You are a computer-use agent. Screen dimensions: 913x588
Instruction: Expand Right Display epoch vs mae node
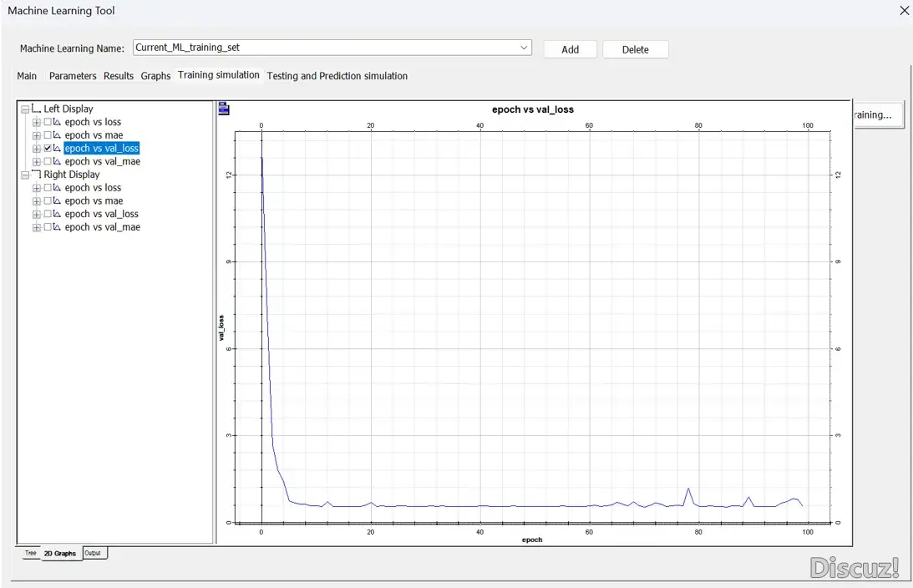[37, 201]
